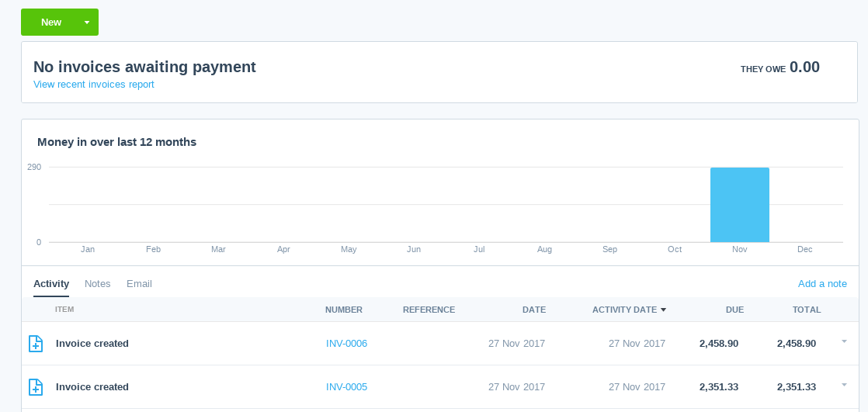Open invoice INV-0006 number link
Viewport: 868px width, 412px height.
pos(346,344)
